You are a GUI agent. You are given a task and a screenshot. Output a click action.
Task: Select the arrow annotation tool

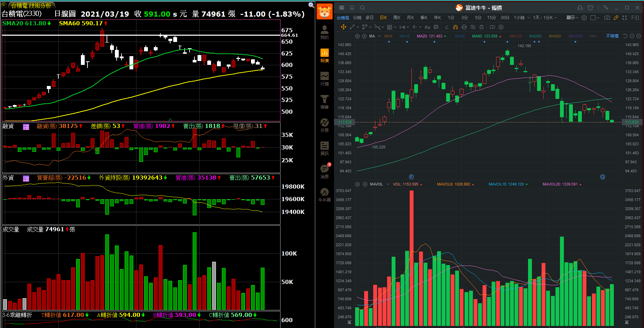415,27
